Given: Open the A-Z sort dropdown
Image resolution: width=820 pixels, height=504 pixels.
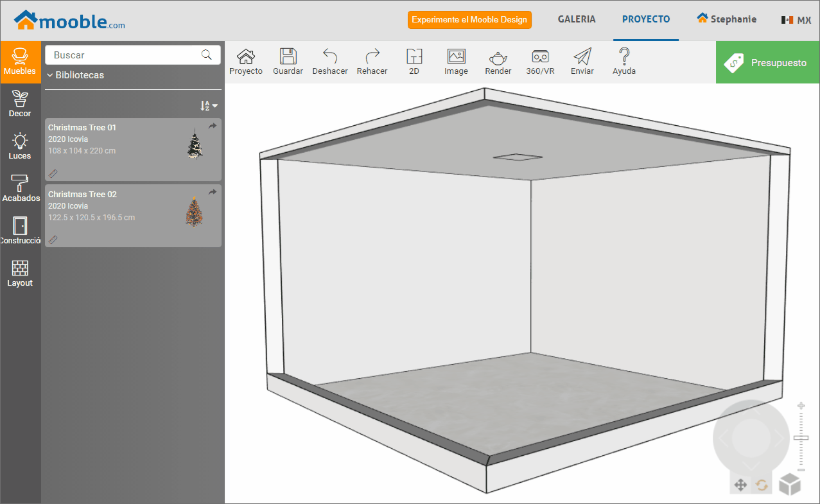Looking at the screenshot, I should click(x=209, y=106).
